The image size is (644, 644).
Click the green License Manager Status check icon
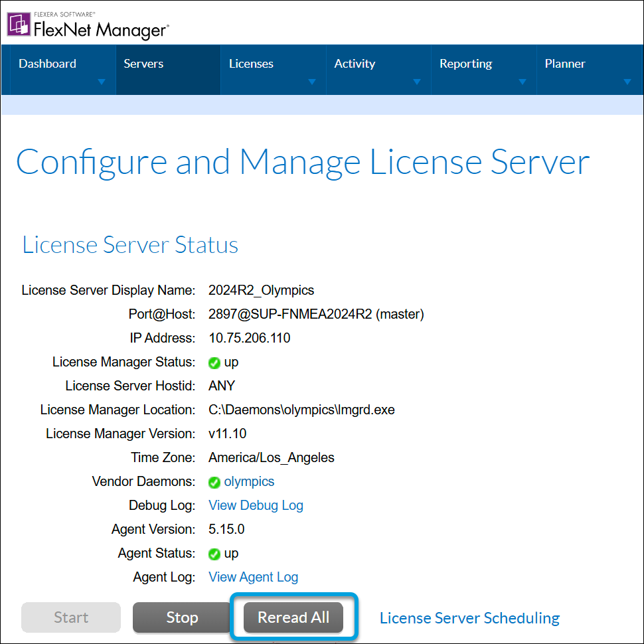point(214,363)
